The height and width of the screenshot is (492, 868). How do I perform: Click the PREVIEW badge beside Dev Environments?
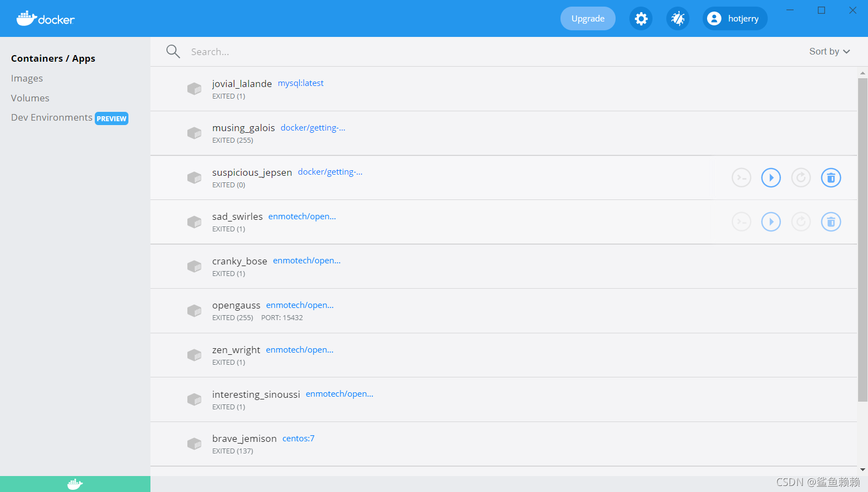[111, 118]
